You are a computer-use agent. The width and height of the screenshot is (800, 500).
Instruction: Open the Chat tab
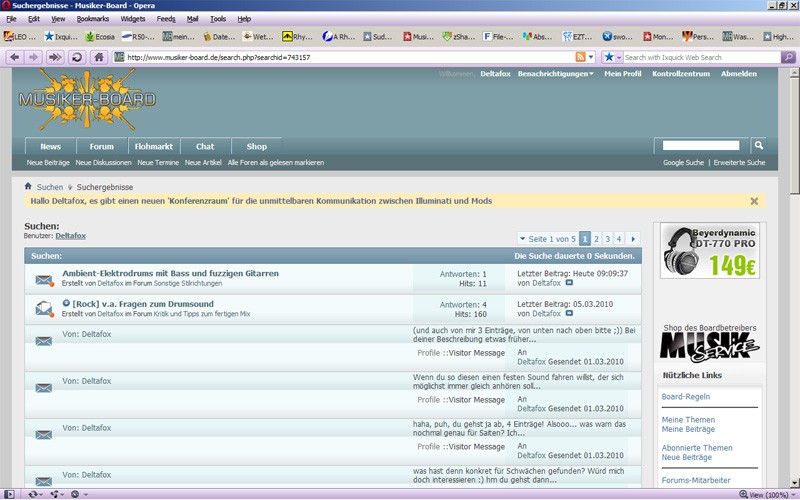(205, 146)
